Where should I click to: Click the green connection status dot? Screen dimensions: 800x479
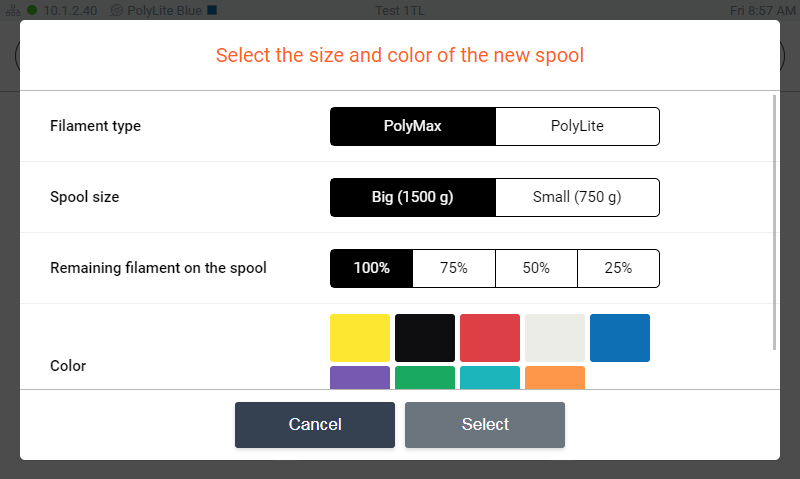click(x=32, y=10)
